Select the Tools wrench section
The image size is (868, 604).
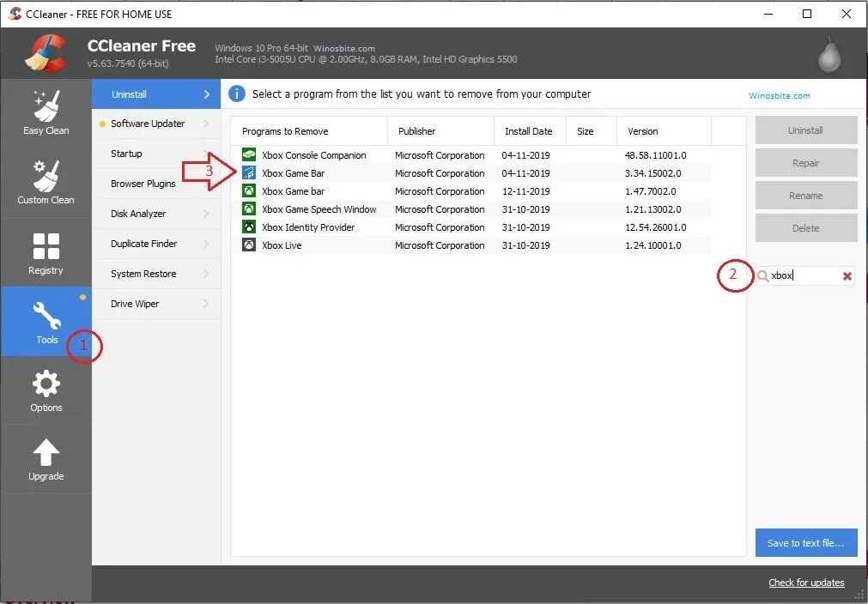46,322
